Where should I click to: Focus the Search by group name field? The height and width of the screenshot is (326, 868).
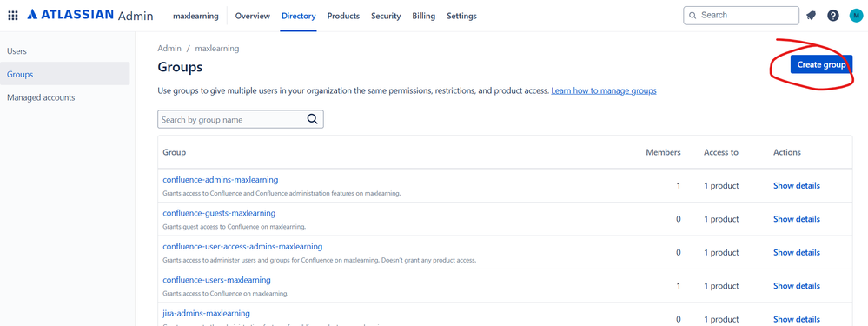241,120
